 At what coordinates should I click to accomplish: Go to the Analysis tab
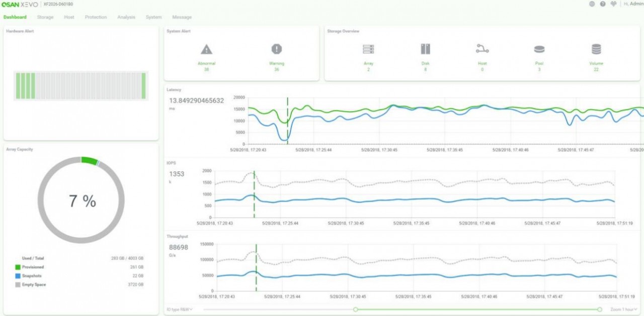(126, 17)
